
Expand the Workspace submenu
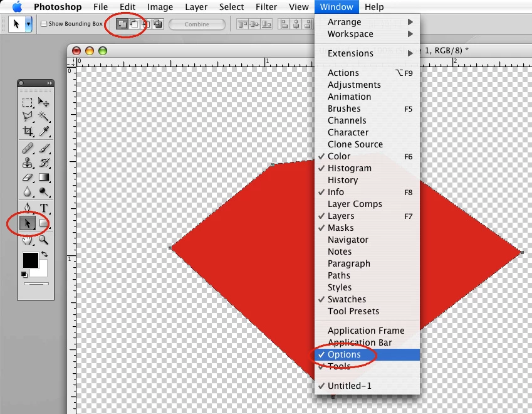(367, 34)
